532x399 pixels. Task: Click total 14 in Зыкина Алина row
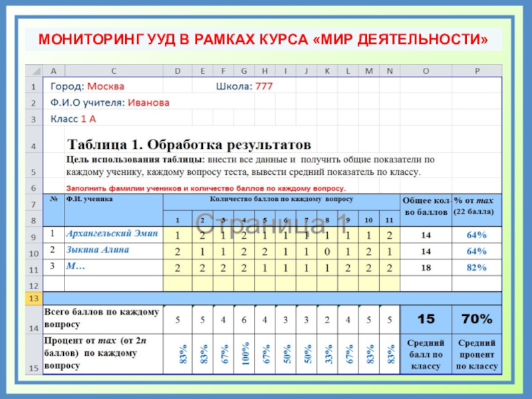tap(426, 251)
